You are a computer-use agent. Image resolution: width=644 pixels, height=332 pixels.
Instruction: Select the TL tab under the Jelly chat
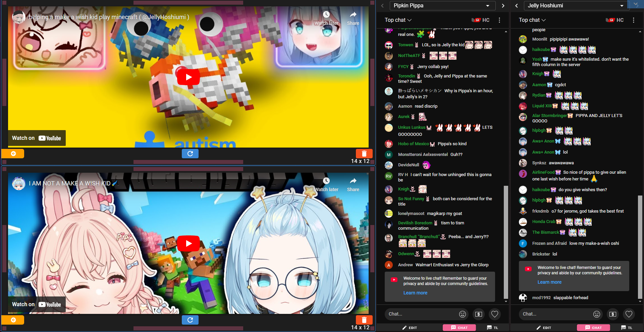[627, 328]
